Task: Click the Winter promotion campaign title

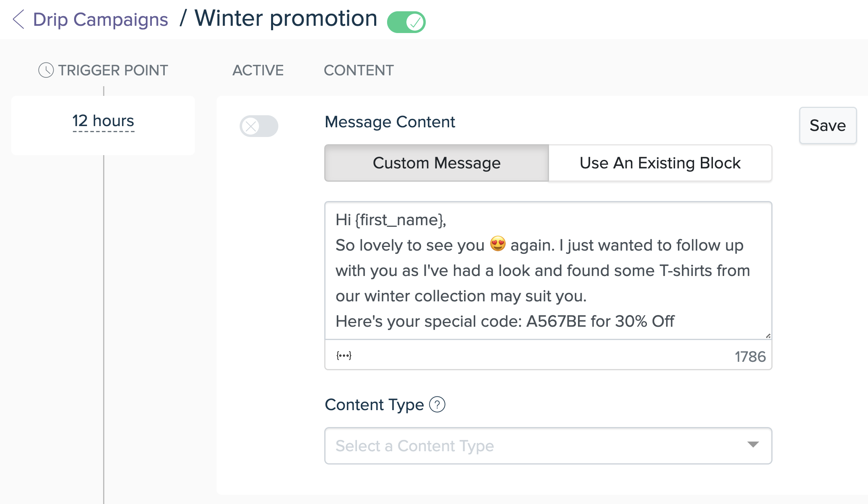Action: (286, 19)
